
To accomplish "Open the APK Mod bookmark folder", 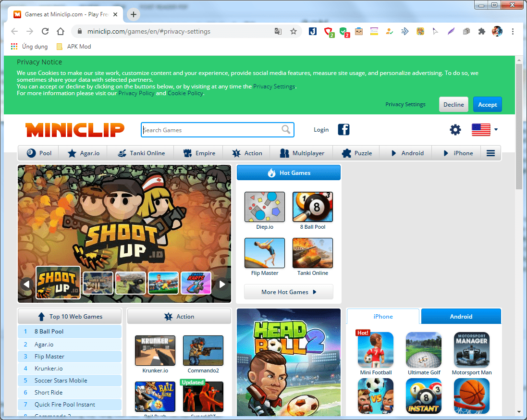I will point(74,47).
